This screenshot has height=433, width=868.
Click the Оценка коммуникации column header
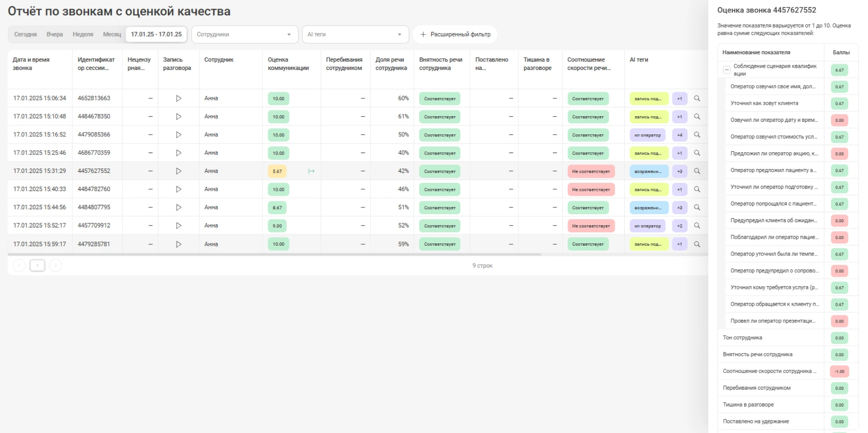pos(288,64)
